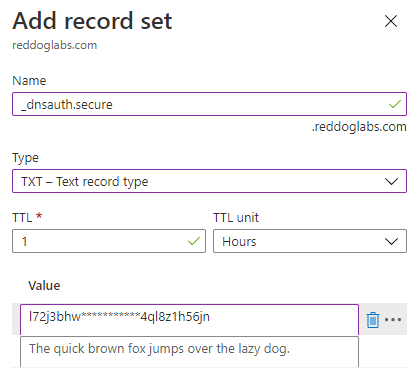The width and height of the screenshot is (417, 382).
Task: Click the Type label
Action: (25, 158)
